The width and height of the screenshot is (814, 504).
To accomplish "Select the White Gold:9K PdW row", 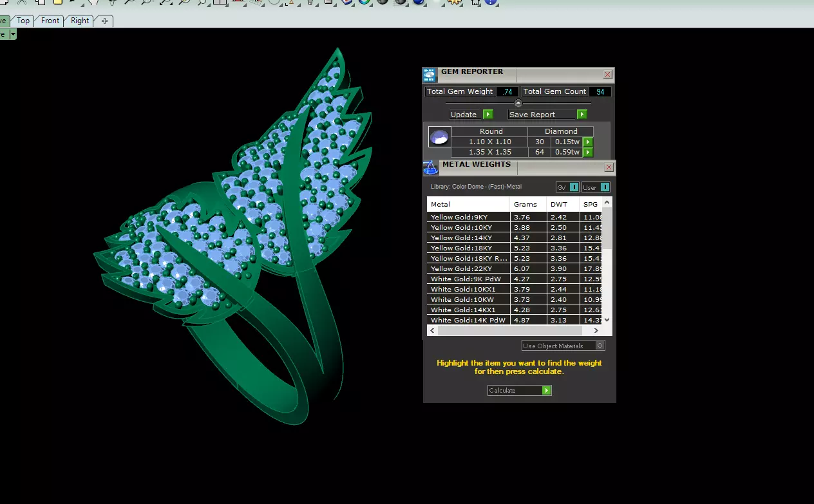I will (x=515, y=279).
